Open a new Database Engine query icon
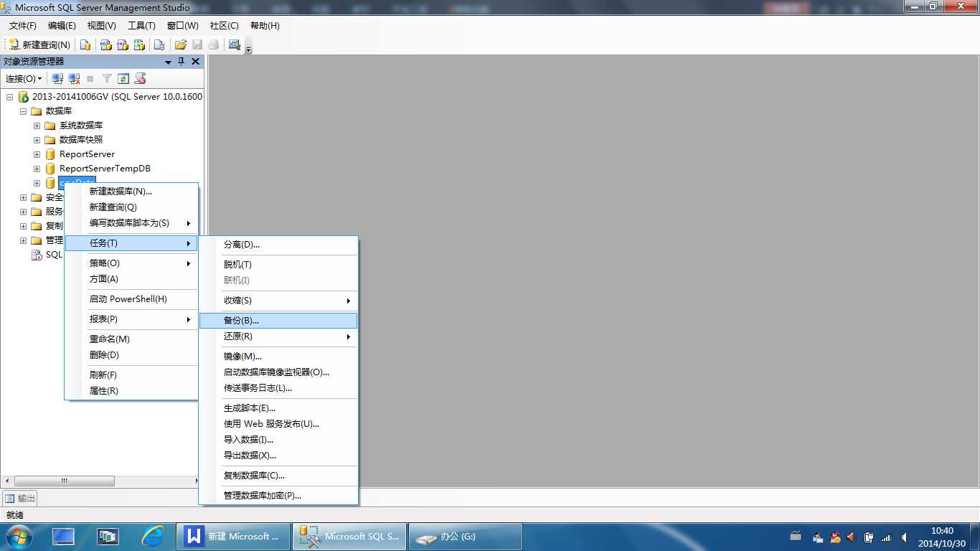 [x=85, y=44]
